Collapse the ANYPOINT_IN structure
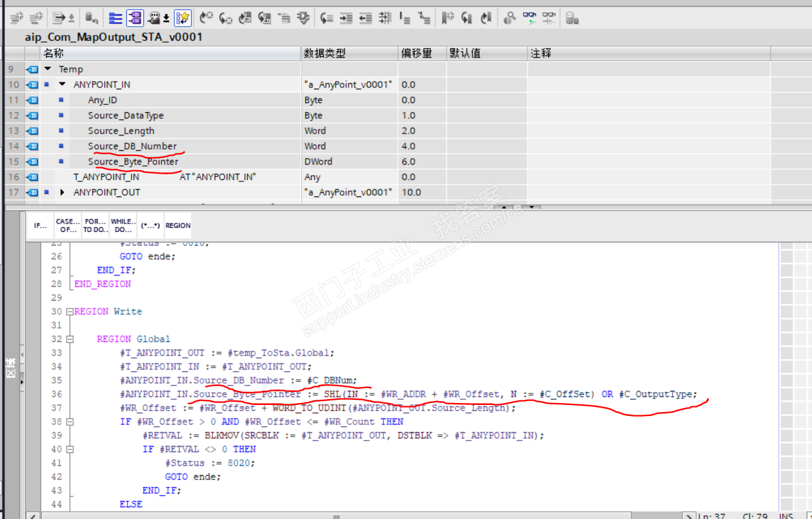Screen dimensions: 812x519 tap(62, 85)
